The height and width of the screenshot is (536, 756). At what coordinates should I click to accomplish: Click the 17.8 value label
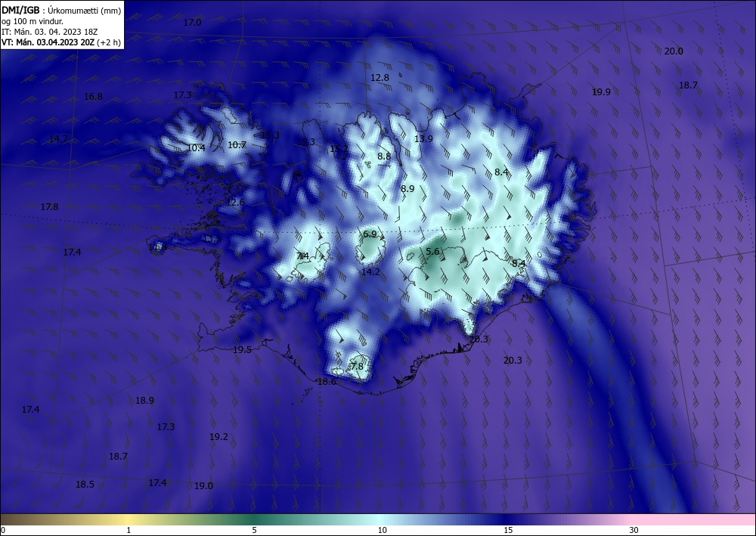click(49, 207)
